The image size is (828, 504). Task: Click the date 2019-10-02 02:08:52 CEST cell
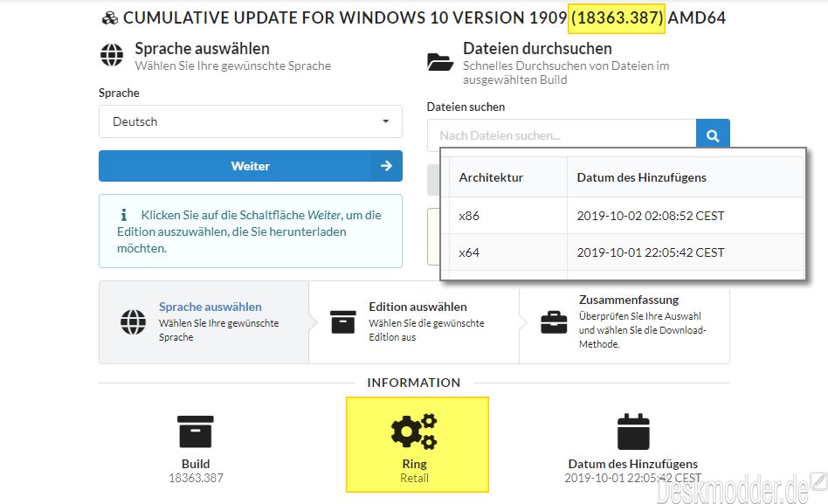[x=651, y=216]
